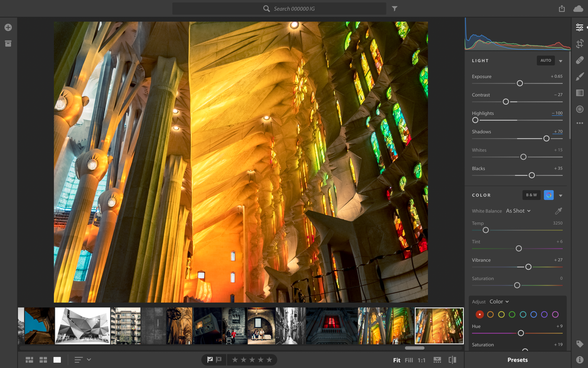This screenshot has width=588, height=368.
Task: Click the Temp slider handle
Action: (485, 230)
